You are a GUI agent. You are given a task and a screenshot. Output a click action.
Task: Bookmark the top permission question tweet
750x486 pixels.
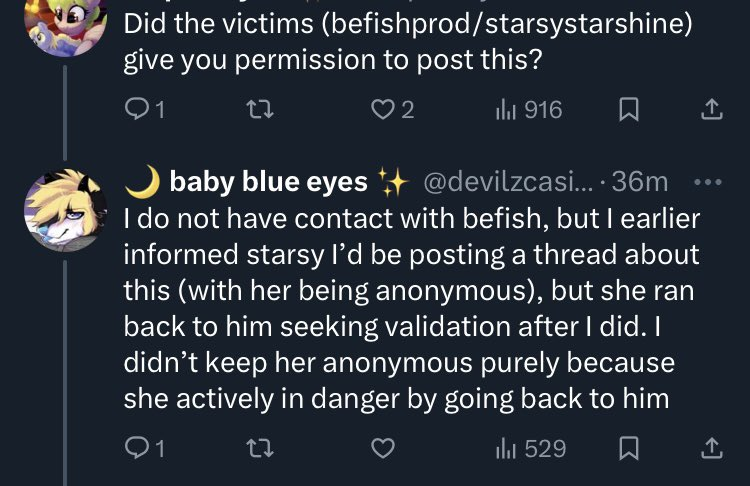pos(628,110)
